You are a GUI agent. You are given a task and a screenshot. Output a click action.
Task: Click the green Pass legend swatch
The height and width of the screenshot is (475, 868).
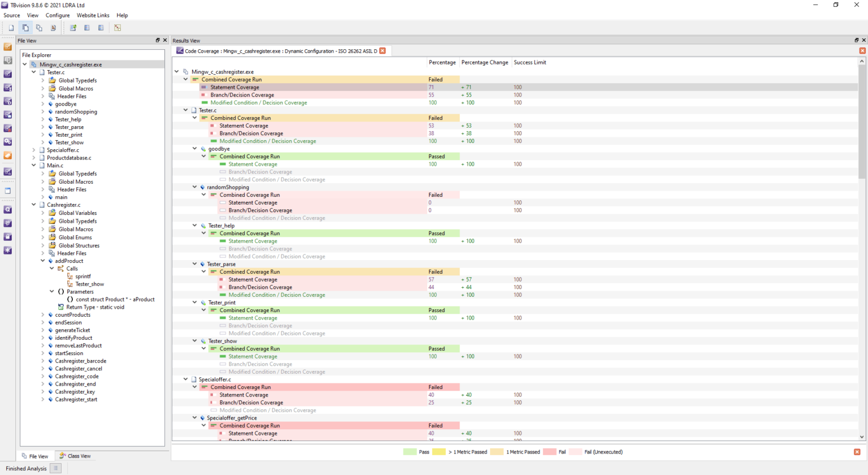click(410, 452)
